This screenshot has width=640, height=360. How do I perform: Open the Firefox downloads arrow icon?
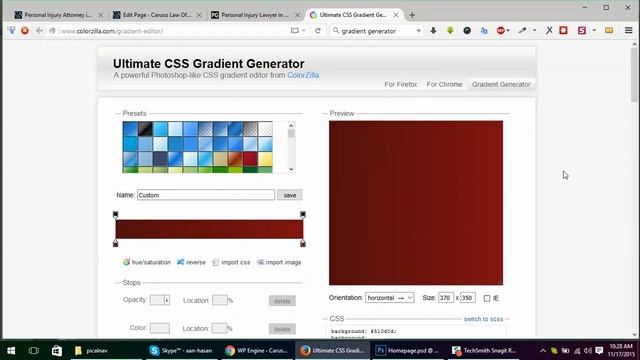433,31
